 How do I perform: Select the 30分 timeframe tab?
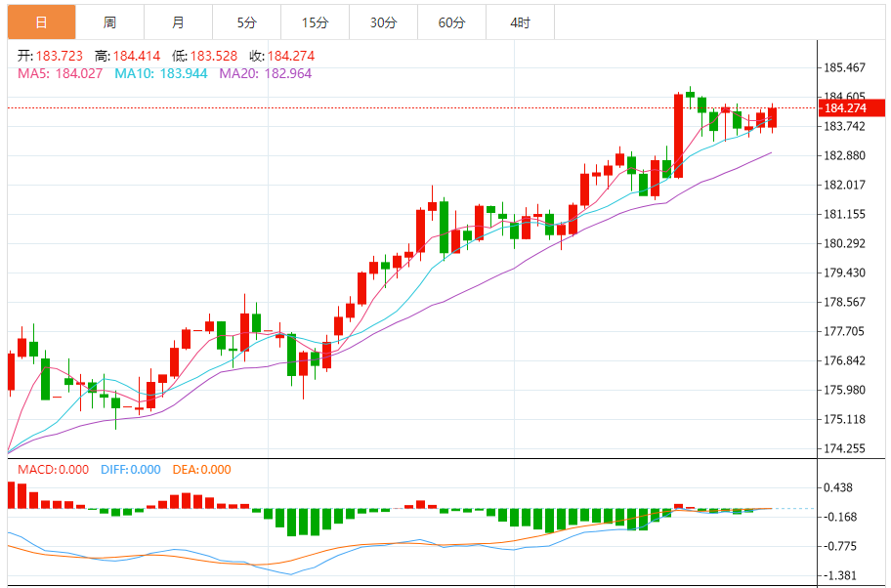pyautogui.click(x=383, y=21)
